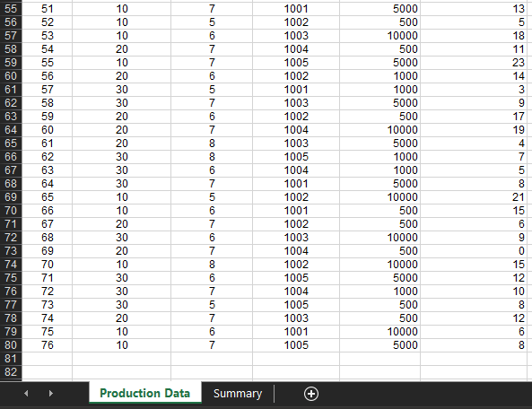Click the 1003 cell in row 72
Screen dimensions: 532x409
pos(296,238)
